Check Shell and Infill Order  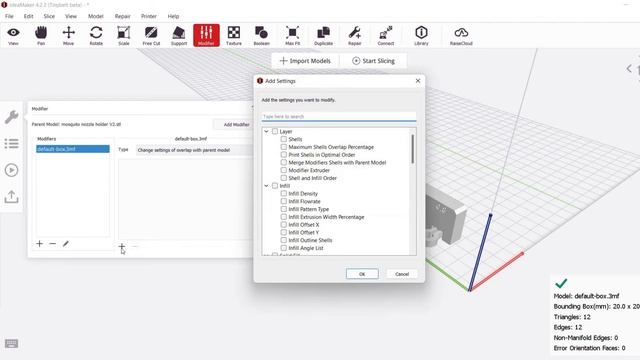(x=284, y=178)
